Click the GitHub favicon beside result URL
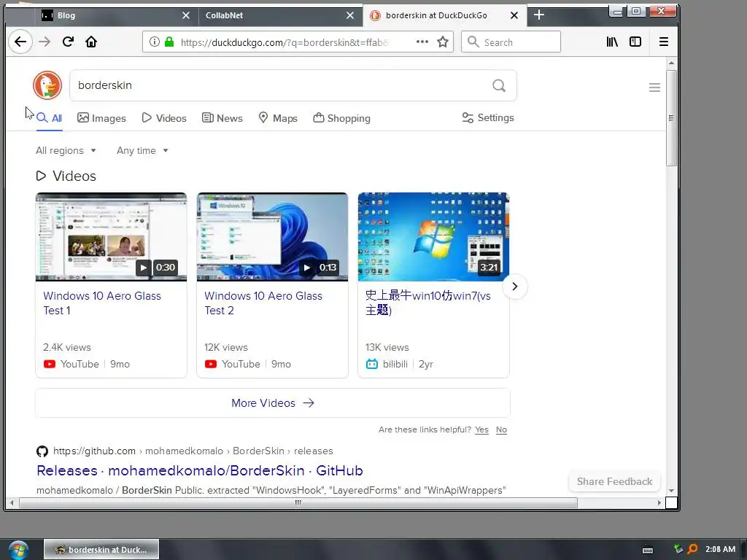 [x=42, y=451]
